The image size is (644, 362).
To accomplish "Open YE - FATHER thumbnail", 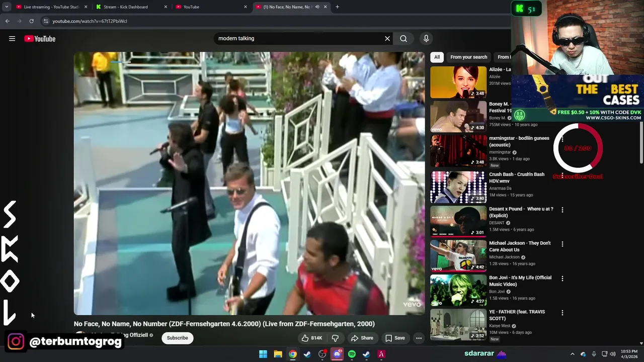I will (x=458, y=324).
